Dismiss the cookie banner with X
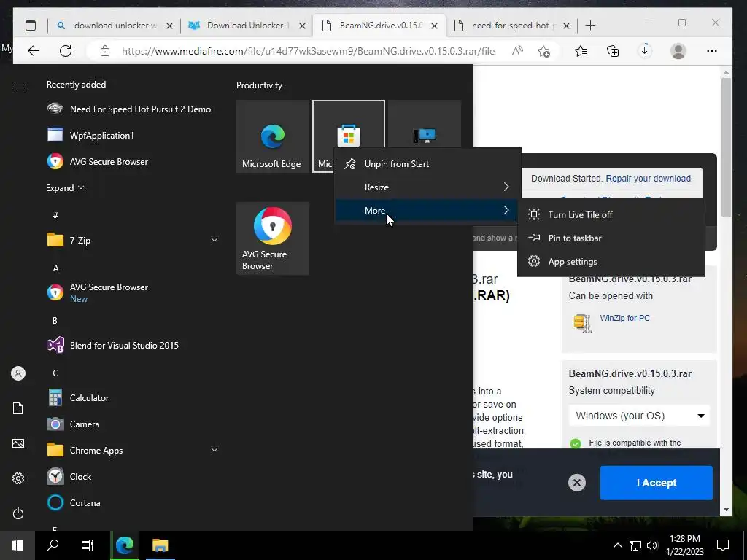747x560 pixels. [576, 483]
